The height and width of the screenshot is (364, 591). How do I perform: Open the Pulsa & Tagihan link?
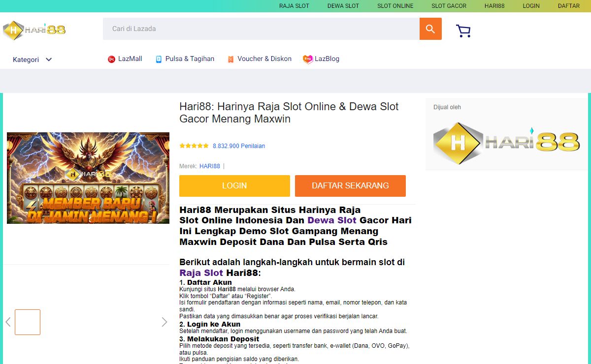coord(190,59)
